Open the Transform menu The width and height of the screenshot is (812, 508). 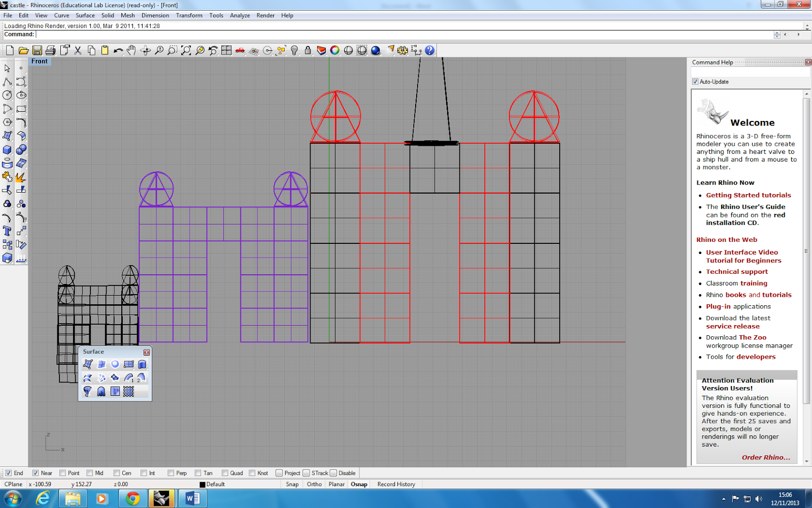pos(189,15)
